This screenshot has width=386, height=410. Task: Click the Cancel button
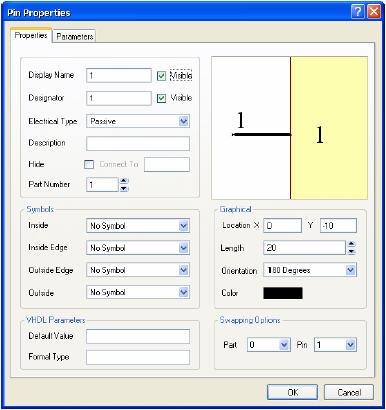coord(349,392)
